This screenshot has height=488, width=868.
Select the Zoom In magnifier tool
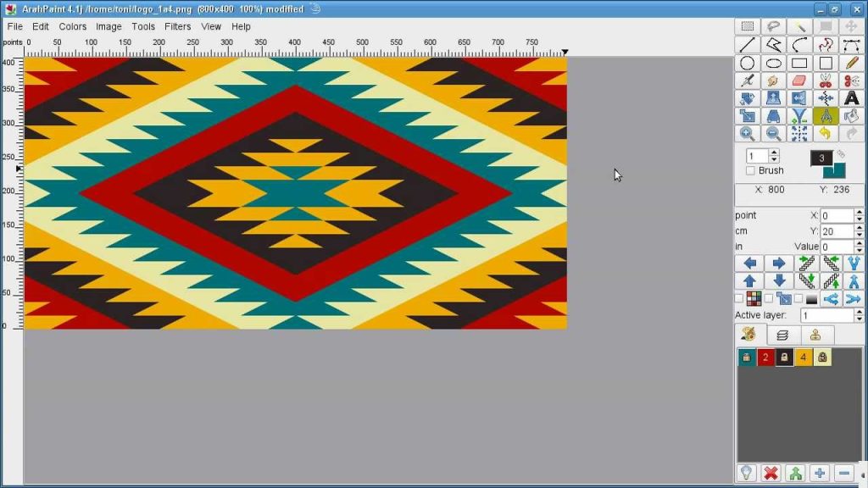click(x=748, y=132)
